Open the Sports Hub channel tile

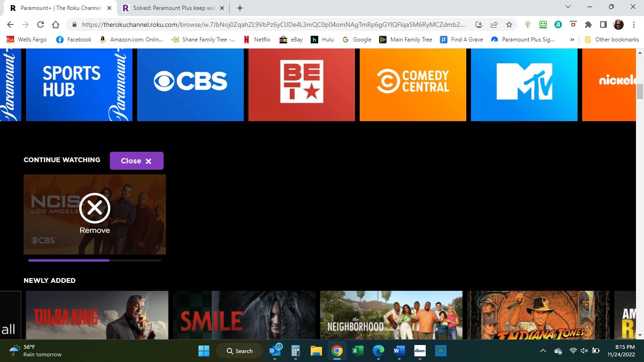tap(79, 85)
